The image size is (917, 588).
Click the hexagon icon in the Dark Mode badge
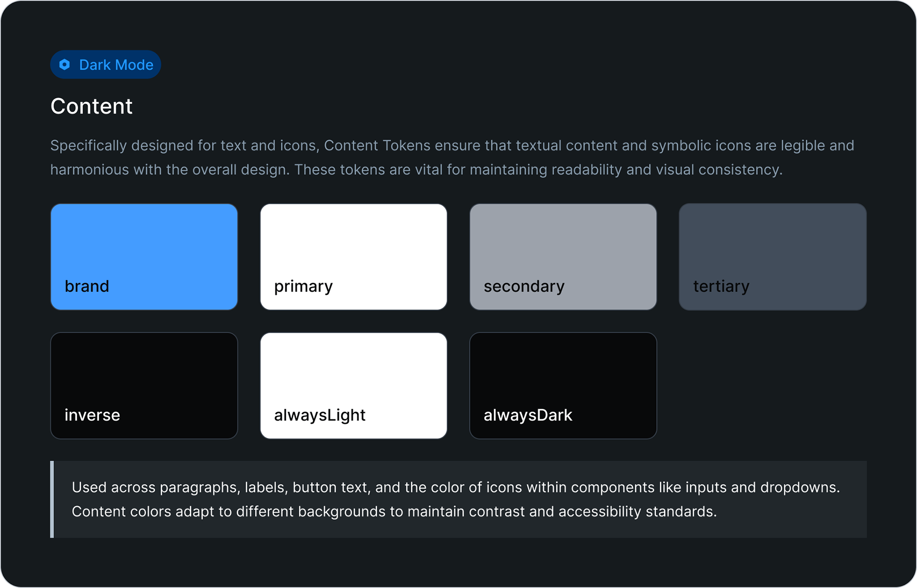64,64
